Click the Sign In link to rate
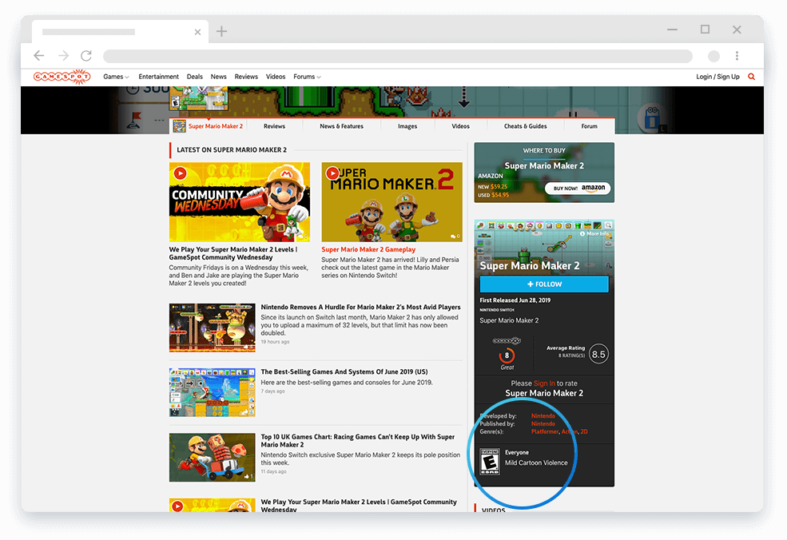The image size is (787, 540). [544, 383]
